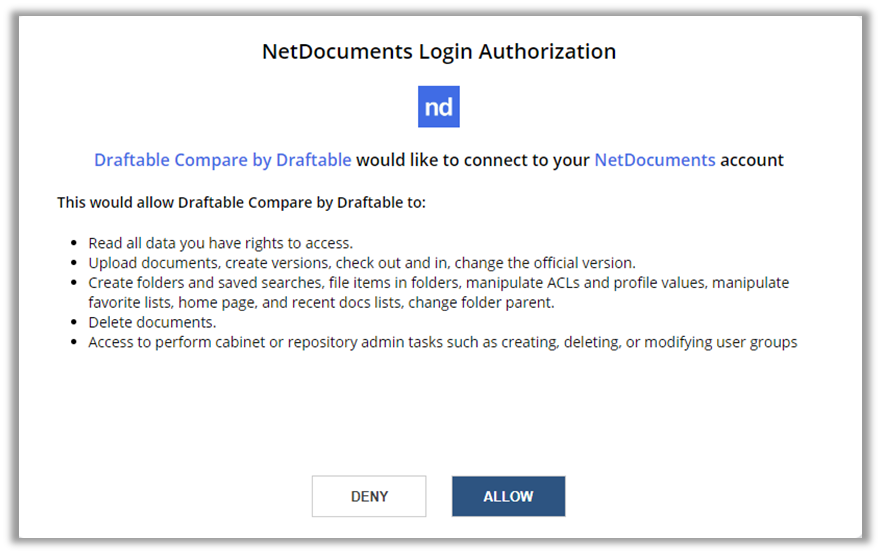This screenshot has width=881, height=554.
Task: Click the word 'account' after NetDocuments link
Action: [x=752, y=160]
